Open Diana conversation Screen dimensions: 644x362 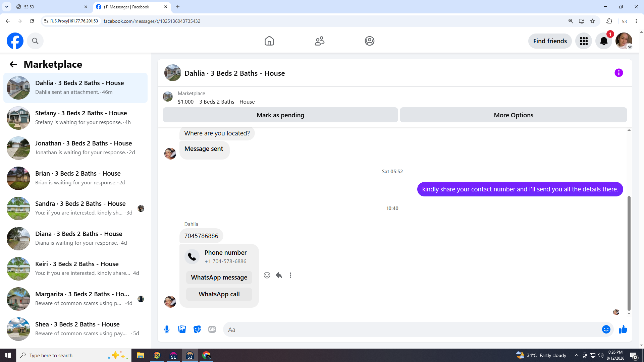pos(75,239)
